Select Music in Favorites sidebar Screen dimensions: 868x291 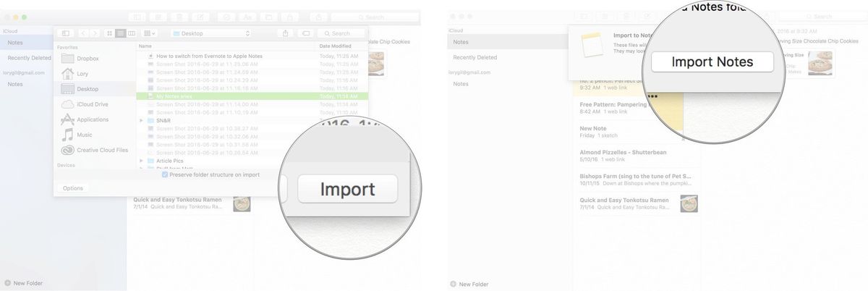(94, 135)
